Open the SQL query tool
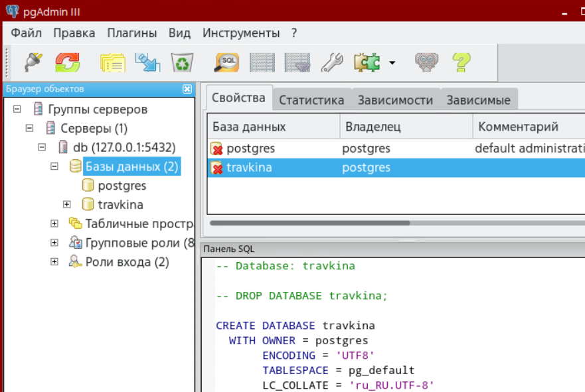 pos(227,62)
